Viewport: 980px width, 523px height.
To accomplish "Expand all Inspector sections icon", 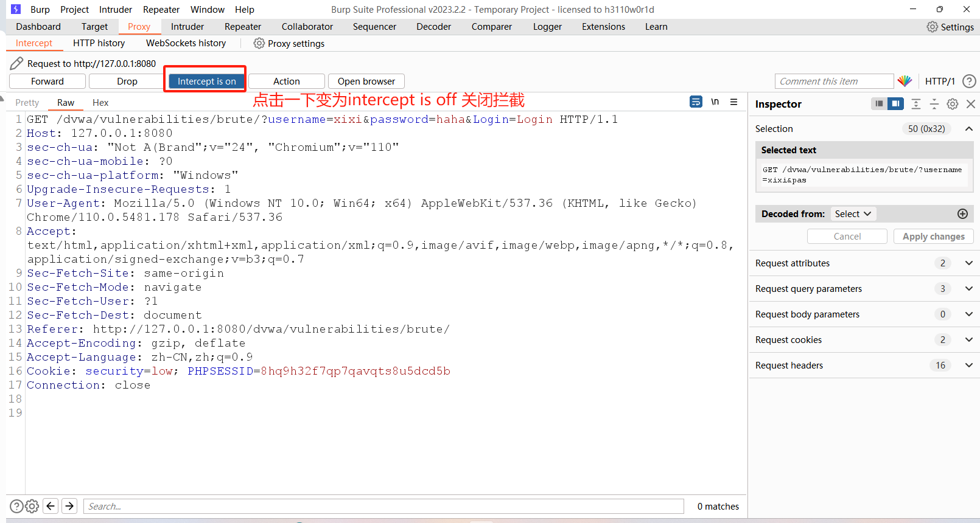I will point(916,104).
